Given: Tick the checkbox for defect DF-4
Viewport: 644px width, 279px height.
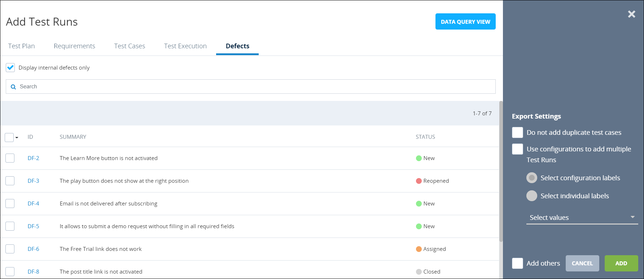Looking at the screenshot, I should [x=10, y=204].
